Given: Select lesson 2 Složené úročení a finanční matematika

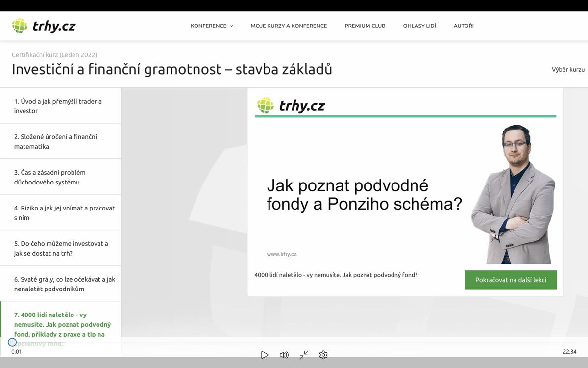Looking at the screenshot, I should click(x=60, y=141).
